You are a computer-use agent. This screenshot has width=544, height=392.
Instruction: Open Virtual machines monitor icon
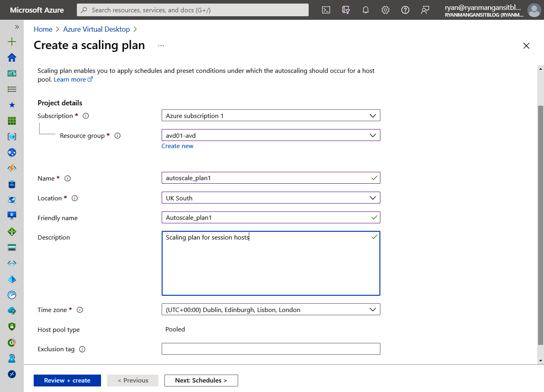12,216
